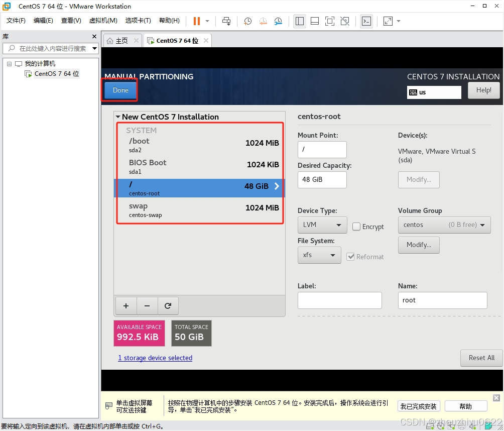Open the Device Type LVM dropdown

click(x=322, y=225)
